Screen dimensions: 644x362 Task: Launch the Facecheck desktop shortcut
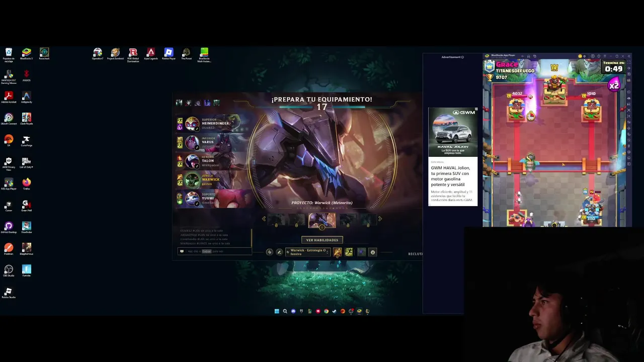pyautogui.click(x=44, y=54)
